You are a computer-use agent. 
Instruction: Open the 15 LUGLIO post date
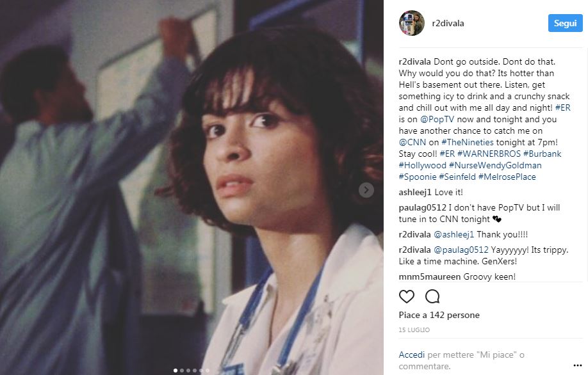(414, 330)
